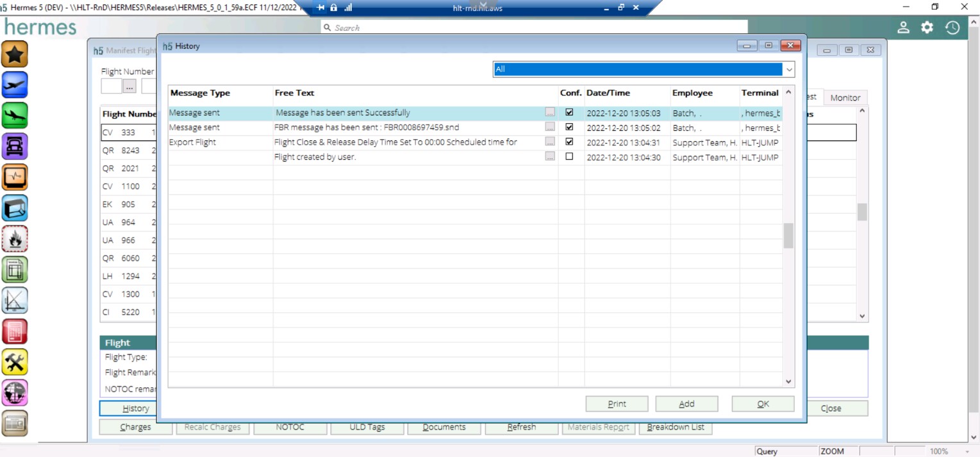Screen dimensions: 980x457
Task: Open the tools maintenance icon in the sidebar
Action: 15,362
